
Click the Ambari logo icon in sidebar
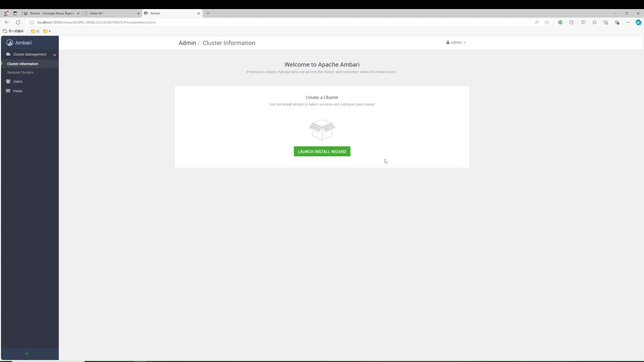click(10, 43)
